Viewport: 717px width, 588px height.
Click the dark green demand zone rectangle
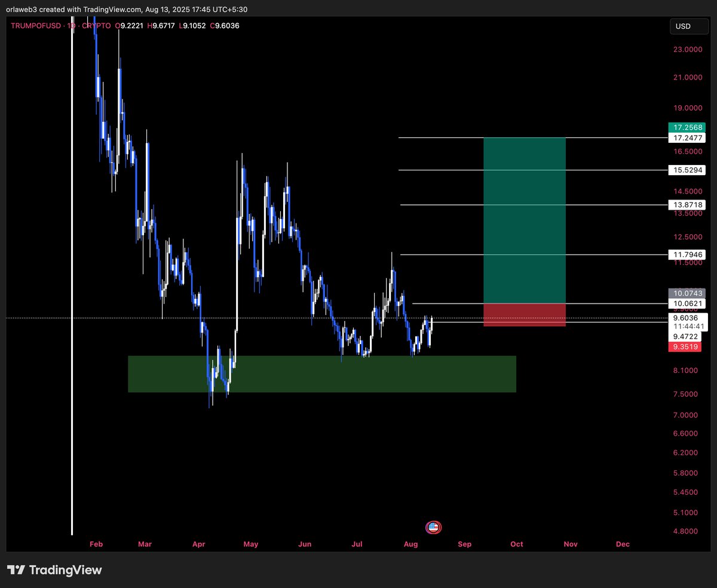coord(323,373)
